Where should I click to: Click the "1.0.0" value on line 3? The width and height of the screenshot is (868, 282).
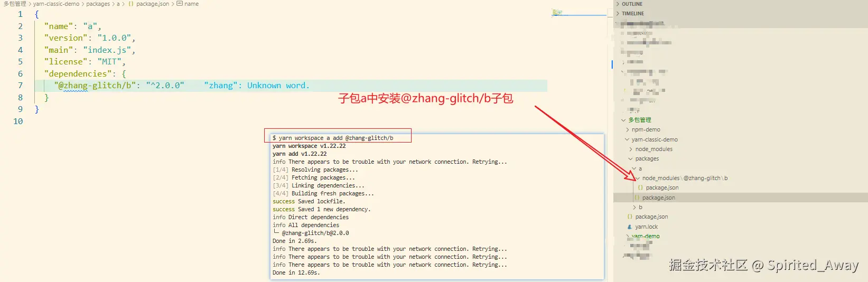point(114,38)
